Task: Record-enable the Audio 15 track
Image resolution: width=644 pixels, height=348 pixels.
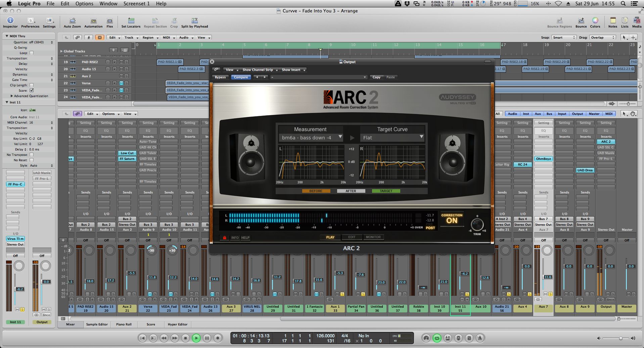Action: [x=114, y=69]
